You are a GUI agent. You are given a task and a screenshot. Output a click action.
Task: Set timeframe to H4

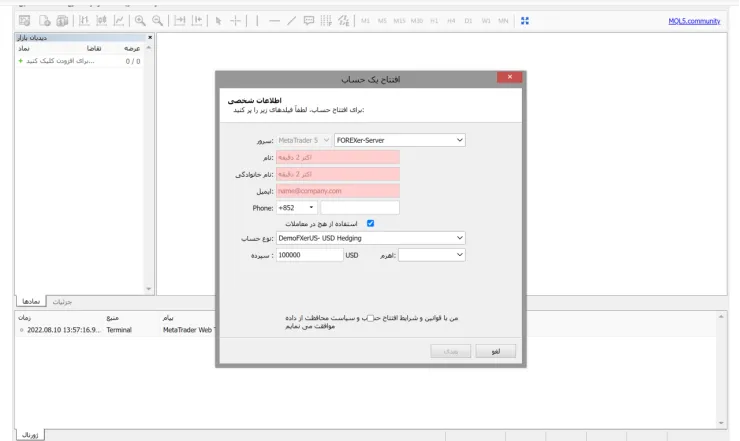tap(451, 21)
